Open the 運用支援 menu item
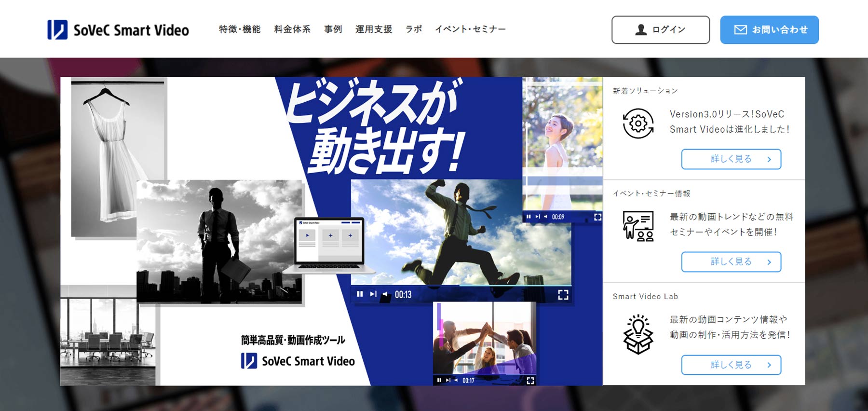The height and width of the screenshot is (411, 868). click(374, 29)
